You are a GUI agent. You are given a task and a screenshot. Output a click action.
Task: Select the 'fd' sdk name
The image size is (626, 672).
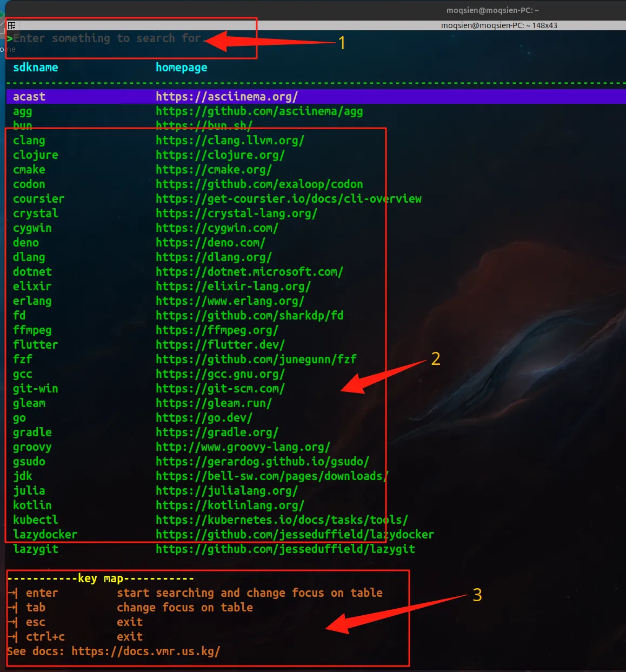tap(19, 316)
